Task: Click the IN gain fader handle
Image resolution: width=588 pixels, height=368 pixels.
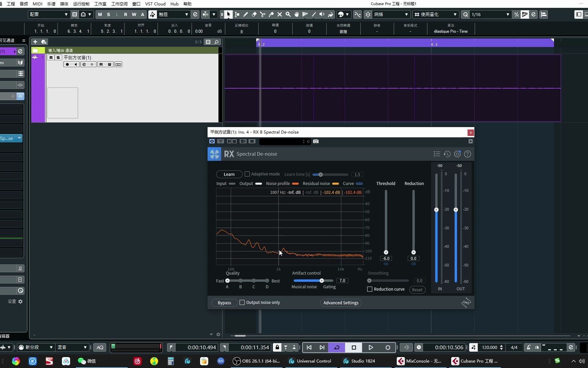Action: [436, 210]
